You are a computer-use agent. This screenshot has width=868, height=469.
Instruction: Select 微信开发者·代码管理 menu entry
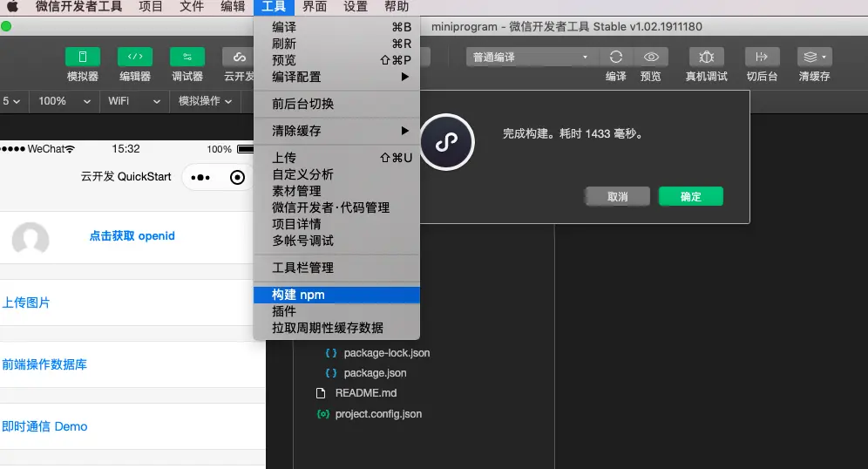tap(336, 207)
